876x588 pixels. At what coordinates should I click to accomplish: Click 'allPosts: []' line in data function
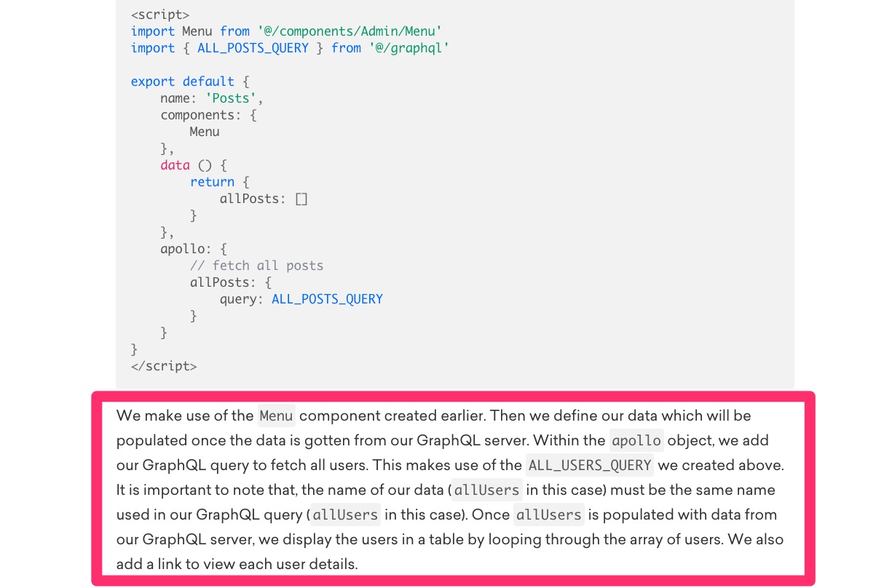264,199
